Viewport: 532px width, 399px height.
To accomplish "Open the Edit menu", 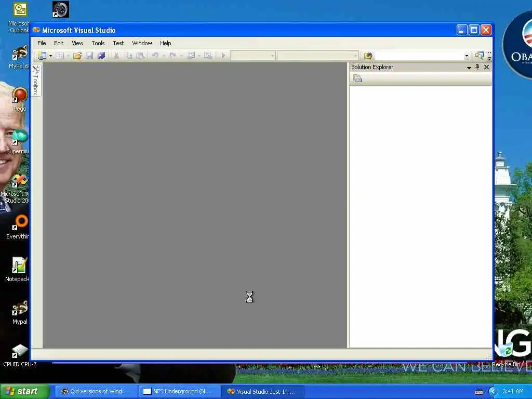I will coord(59,43).
